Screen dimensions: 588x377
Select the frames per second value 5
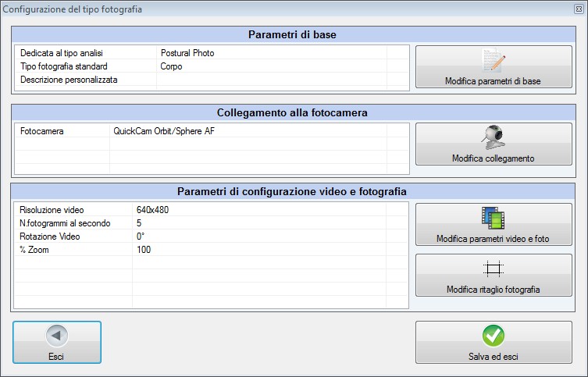(139, 223)
